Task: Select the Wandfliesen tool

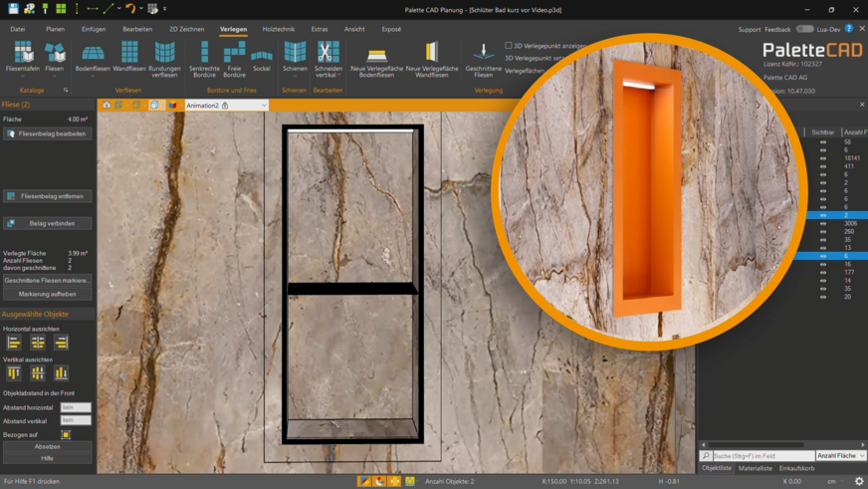Action: click(x=129, y=56)
